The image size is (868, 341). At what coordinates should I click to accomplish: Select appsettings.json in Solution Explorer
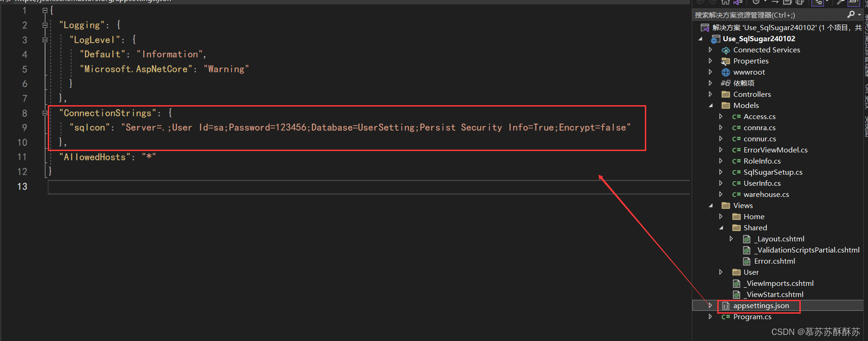[761, 306]
